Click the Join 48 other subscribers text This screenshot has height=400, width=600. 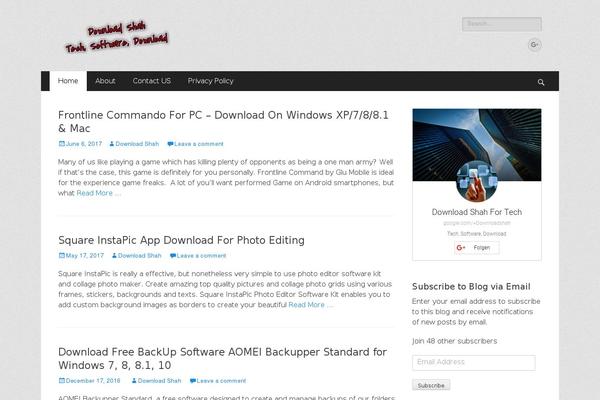click(x=455, y=341)
